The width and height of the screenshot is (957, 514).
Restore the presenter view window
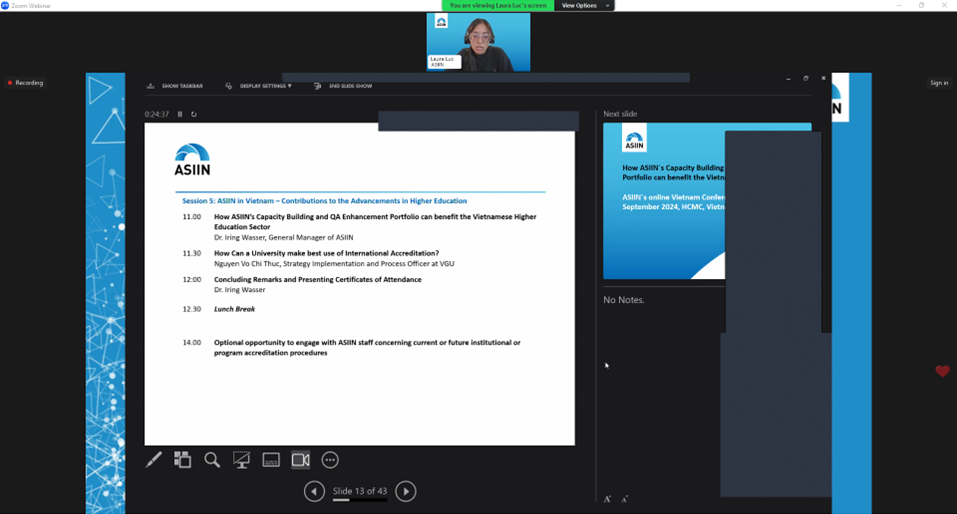click(806, 78)
